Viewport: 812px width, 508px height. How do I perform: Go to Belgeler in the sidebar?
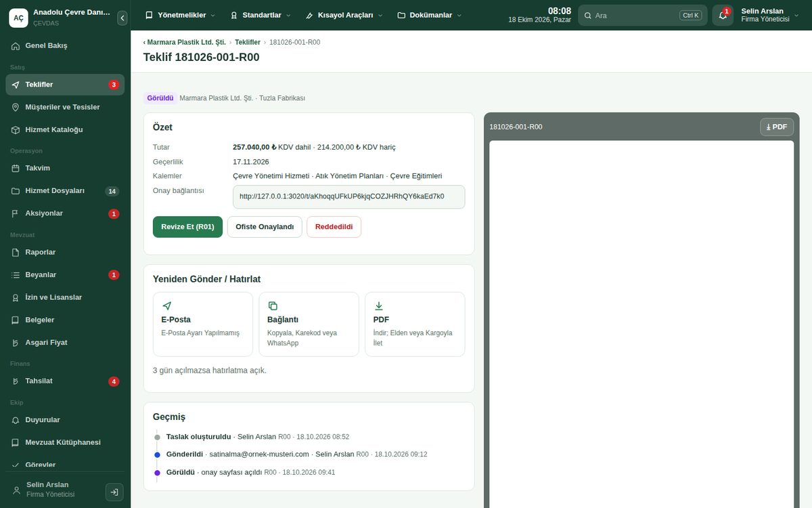[65, 320]
